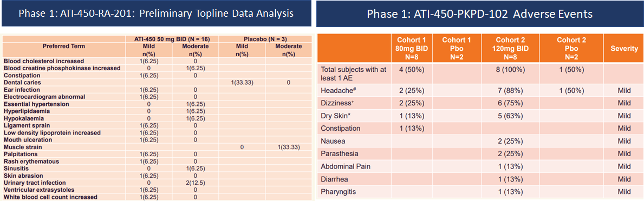
Task: Click the ATI-450 50 mg BID header
Action: coord(172,39)
